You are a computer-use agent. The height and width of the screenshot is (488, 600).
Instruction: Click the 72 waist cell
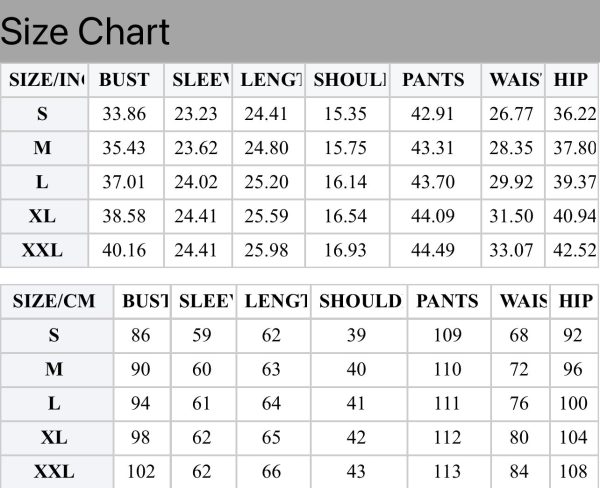(521, 369)
